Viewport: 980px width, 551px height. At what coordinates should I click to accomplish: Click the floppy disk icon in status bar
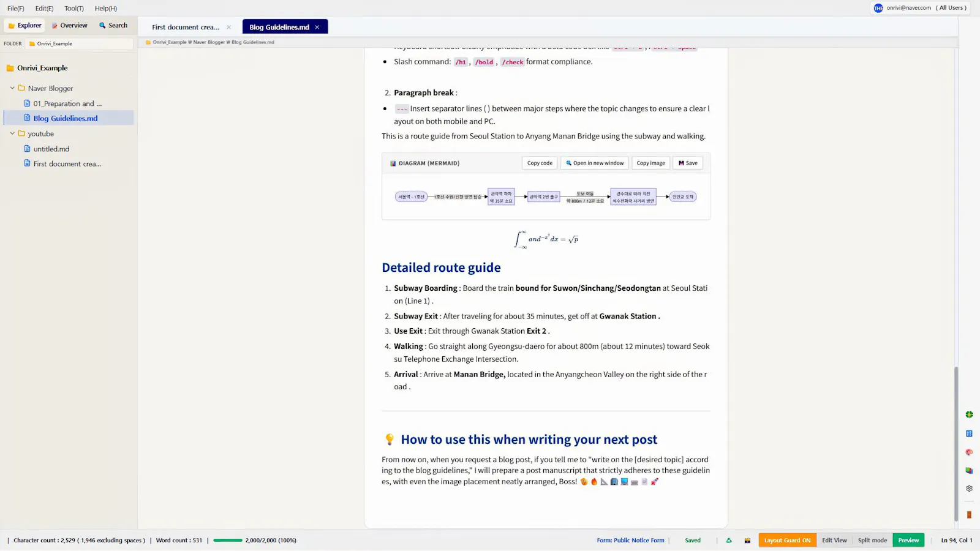747,540
